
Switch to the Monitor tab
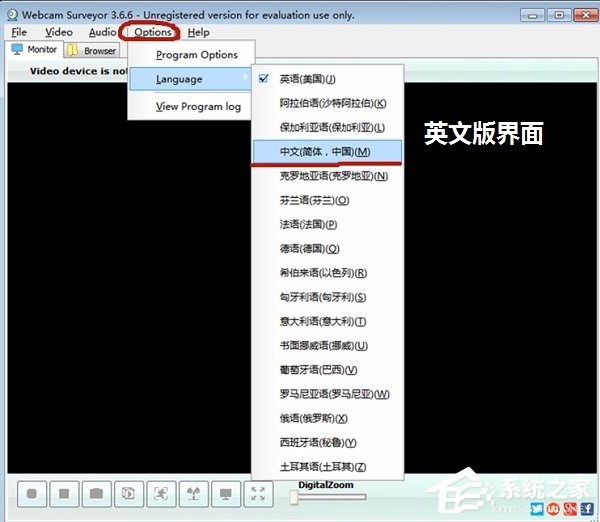(x=34, y=50)
